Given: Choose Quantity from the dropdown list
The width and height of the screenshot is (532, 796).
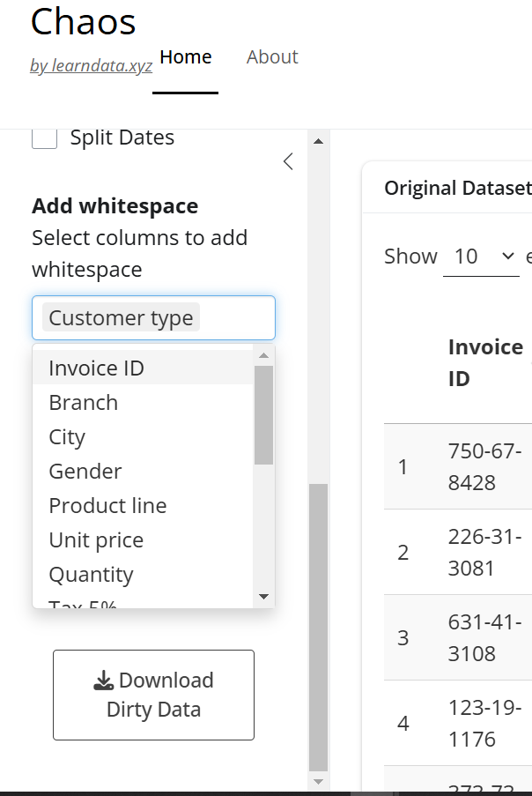Looking at the screenshot, I should [143, 575].
